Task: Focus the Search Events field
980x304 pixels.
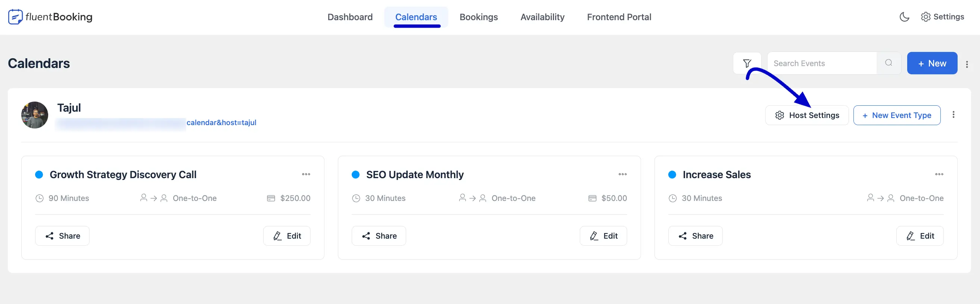Action: point(822,63)
